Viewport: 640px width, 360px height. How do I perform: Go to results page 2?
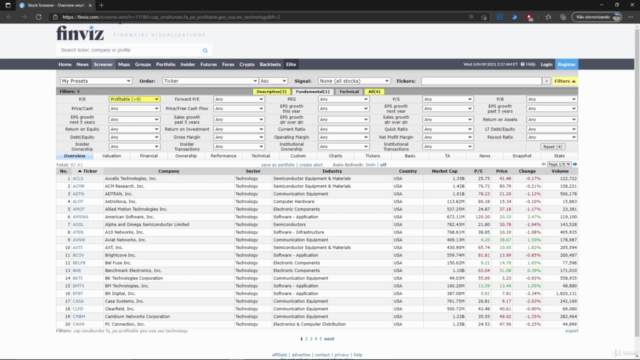coord(306,339)
